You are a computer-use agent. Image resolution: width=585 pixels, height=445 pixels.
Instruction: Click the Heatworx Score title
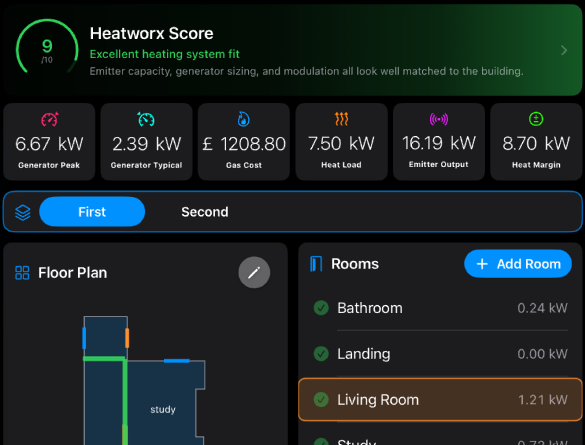[x=151, y=33]
